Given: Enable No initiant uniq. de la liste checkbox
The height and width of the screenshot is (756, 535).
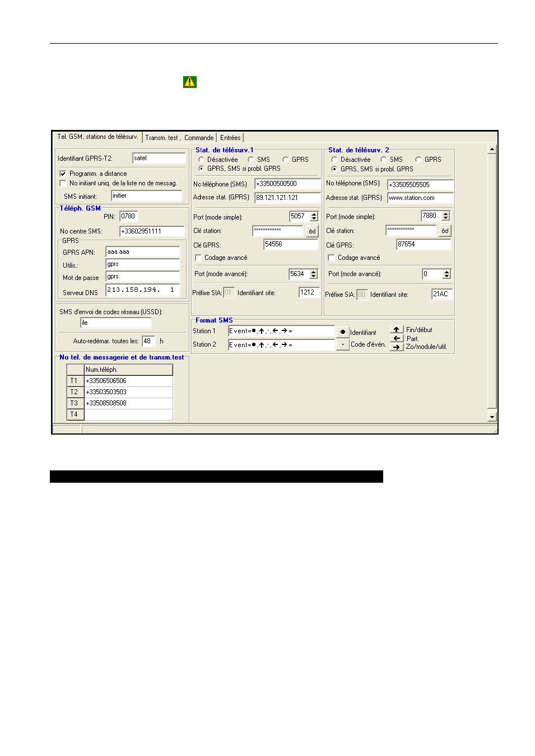Looking at the screenshot, I should click(63, 183).
